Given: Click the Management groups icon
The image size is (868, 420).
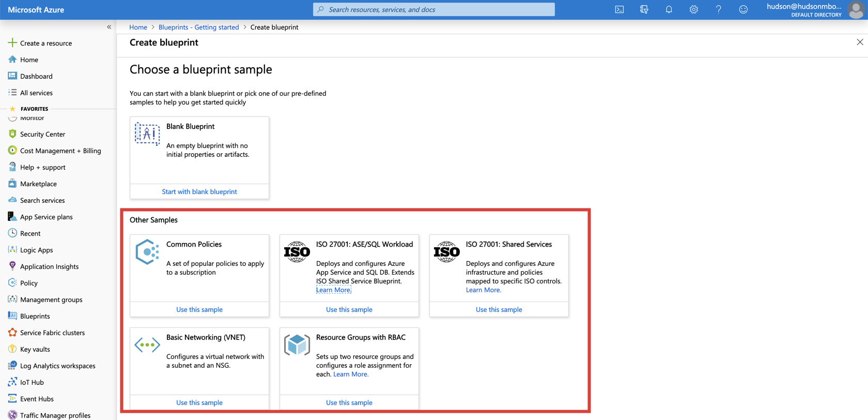Looking at the screenshot, I should coord(12,299).
